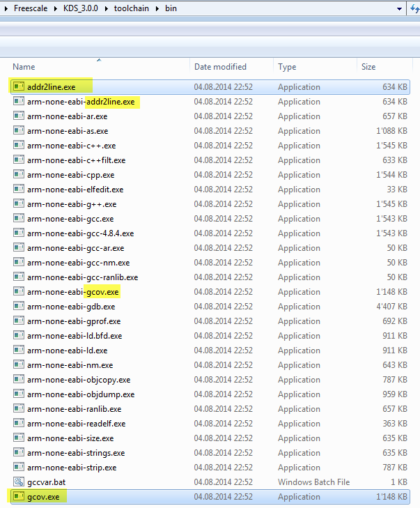This screenshot has height=508, width=420.
Task: Click the arm-none-eabi-gcc.exe file icon
Action: [x=19, y=219]
